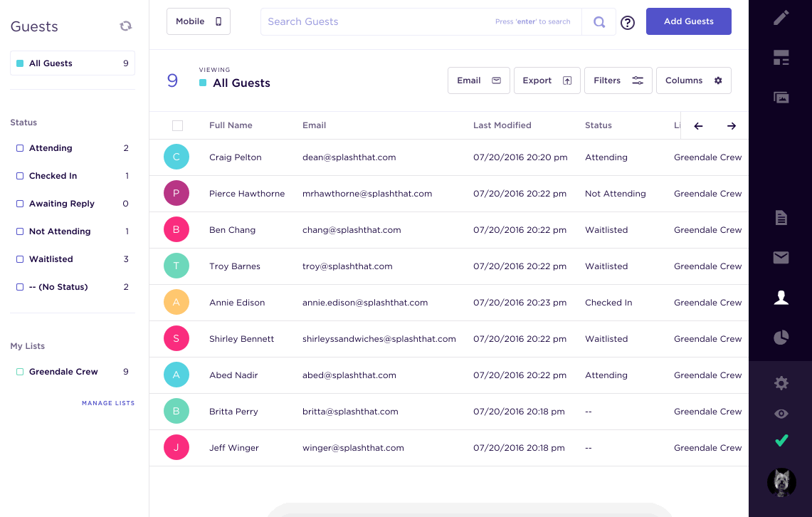Open the Columns settings button
This screenshot has height=517, width=812.
point(693,80)
